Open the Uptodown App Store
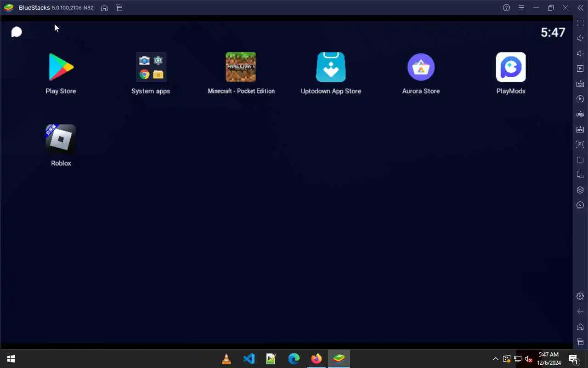Image resolution: width=588 pixels, height=368 pixels. [331, 67]
